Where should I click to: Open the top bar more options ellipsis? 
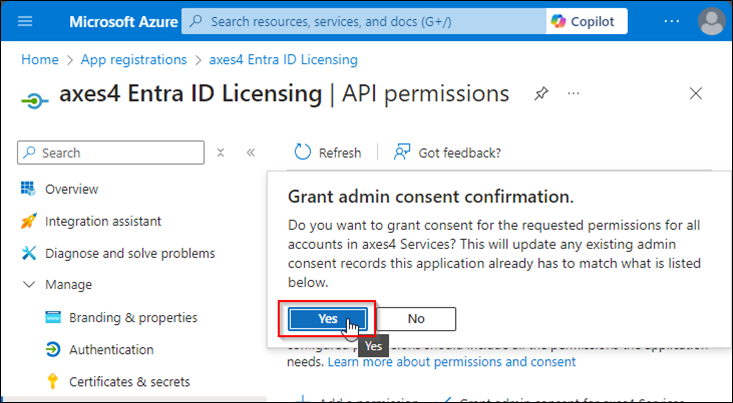tap(671, 22)
